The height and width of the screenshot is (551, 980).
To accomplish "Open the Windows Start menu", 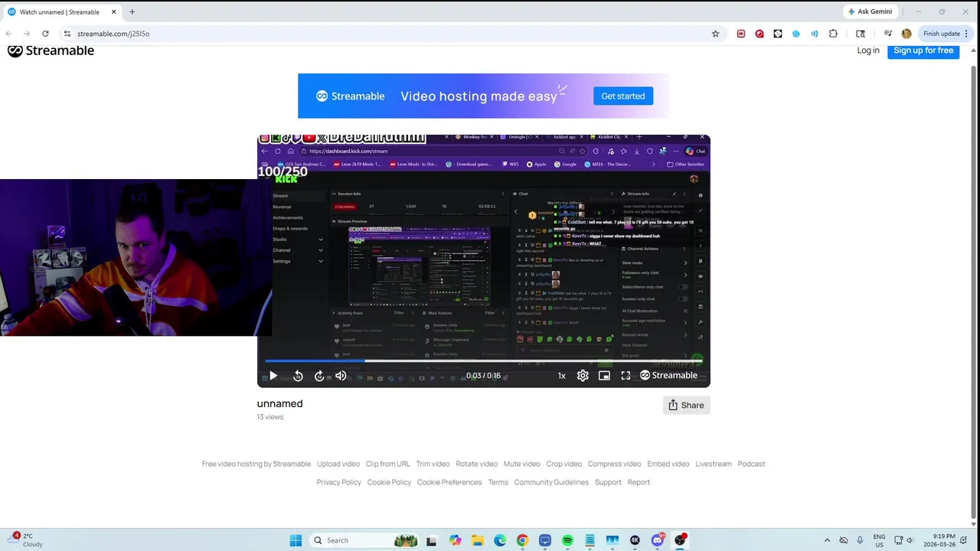I will [296, 540].
